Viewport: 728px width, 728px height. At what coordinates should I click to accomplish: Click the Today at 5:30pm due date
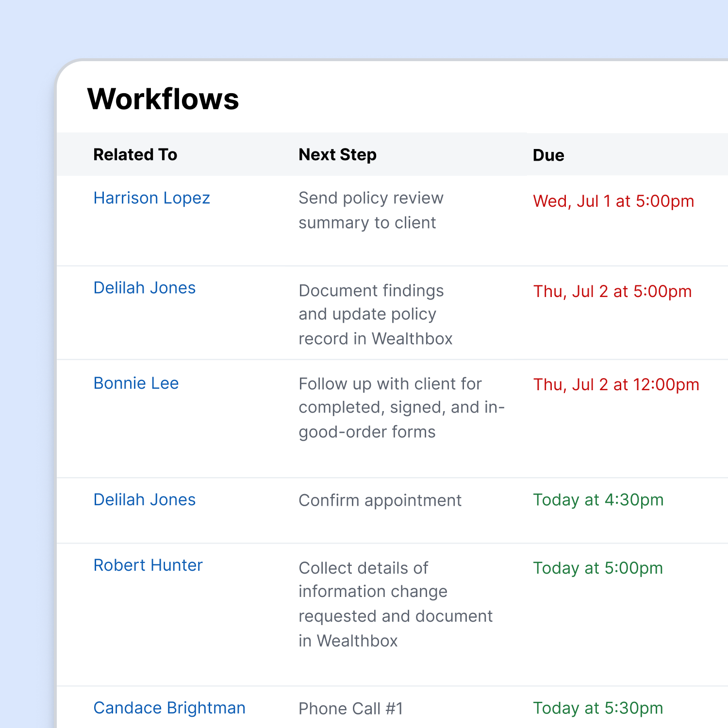click(598, 708)
